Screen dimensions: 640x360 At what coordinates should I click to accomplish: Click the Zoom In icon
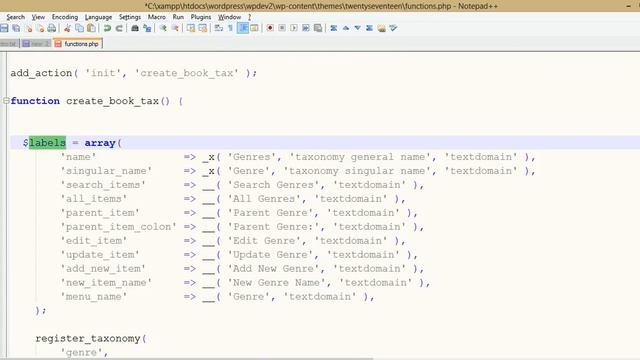click(163, 28)
